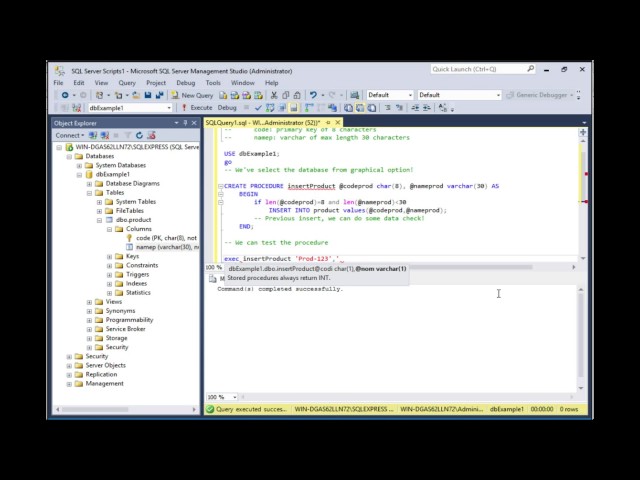
Task: Click the Save file icon in toolbar
Action: click(x=148, y=95)
